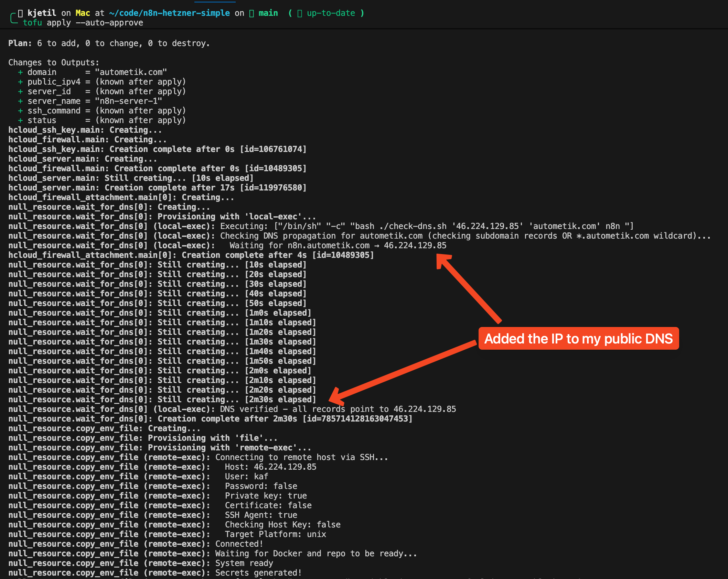Viewport: 728px width, 579px height.
Task: Click the orange 'Added the IP' annotation label
Action: click(578, 339)
